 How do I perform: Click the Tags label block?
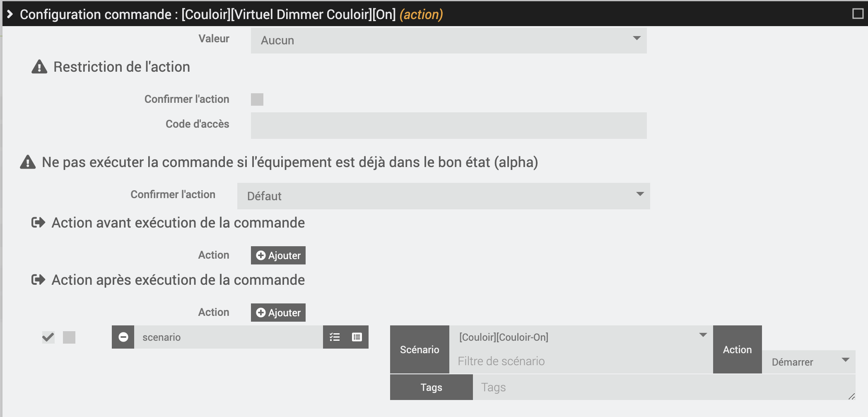(431, 387)
